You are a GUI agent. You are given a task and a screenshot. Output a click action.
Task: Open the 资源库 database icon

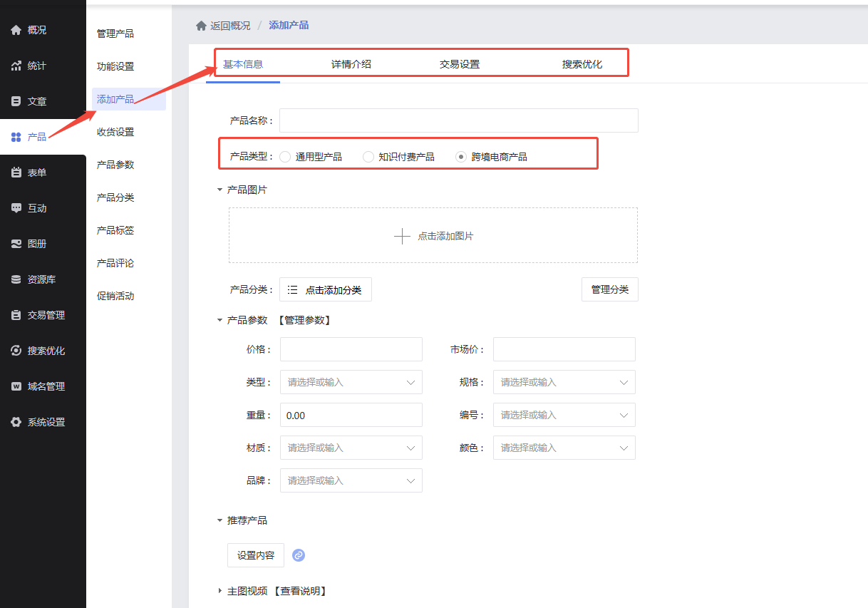[x=16, y=279]
